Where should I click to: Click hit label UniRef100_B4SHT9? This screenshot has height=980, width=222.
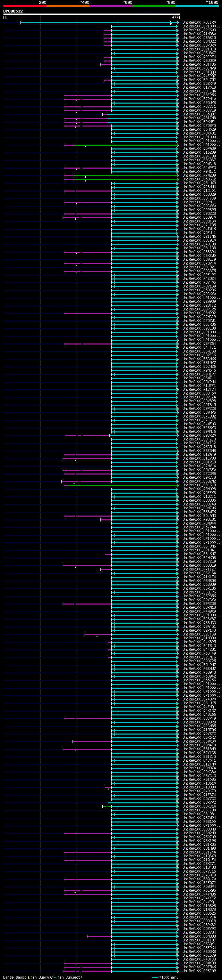[x=199, y=875]
